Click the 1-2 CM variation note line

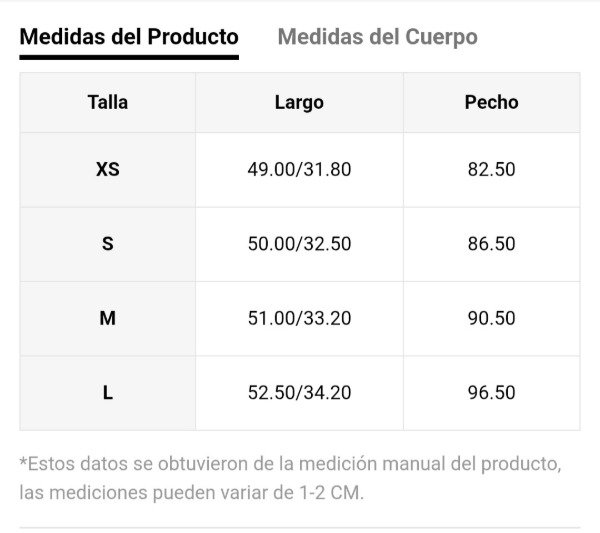[x=191, y=494]
